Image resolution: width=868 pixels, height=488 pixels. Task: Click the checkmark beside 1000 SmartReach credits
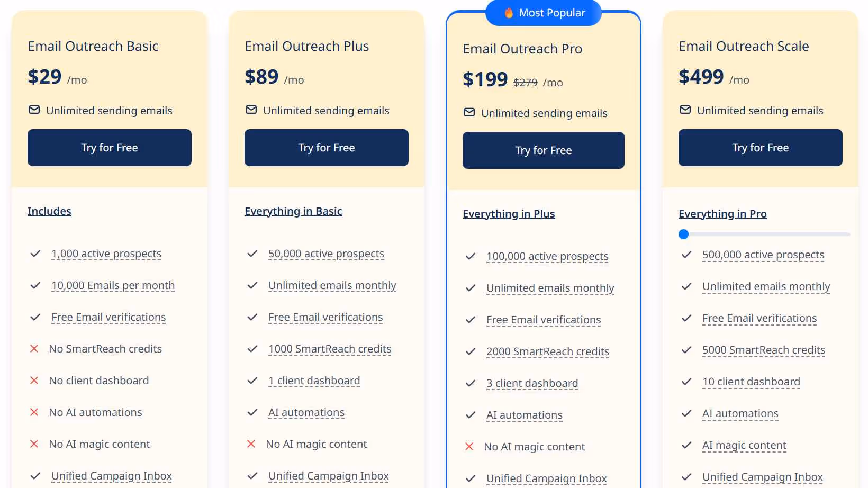pos(252,349)
